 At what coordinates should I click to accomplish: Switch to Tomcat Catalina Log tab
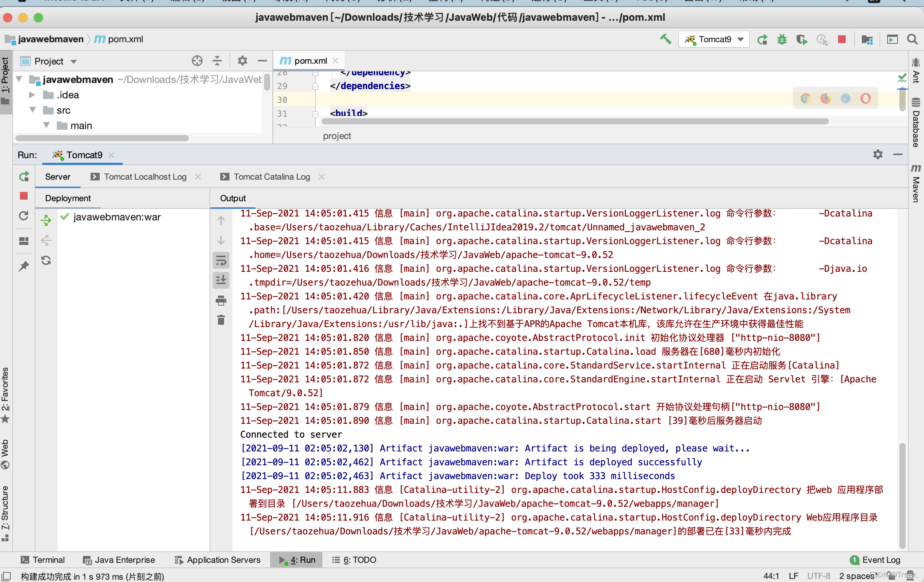tap(271, 177)
